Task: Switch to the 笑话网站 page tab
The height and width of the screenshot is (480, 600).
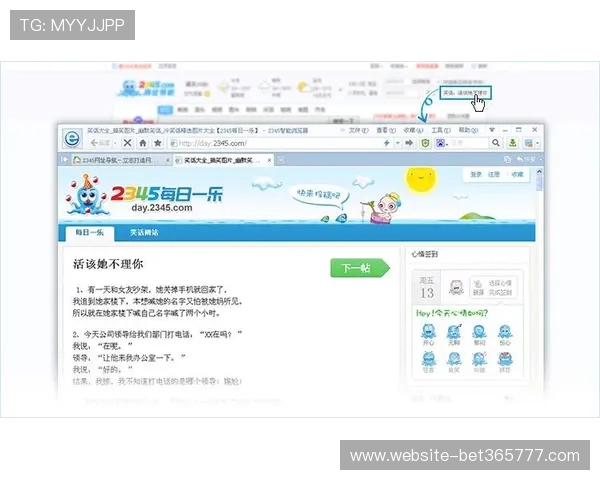Action: pos(144,232)
